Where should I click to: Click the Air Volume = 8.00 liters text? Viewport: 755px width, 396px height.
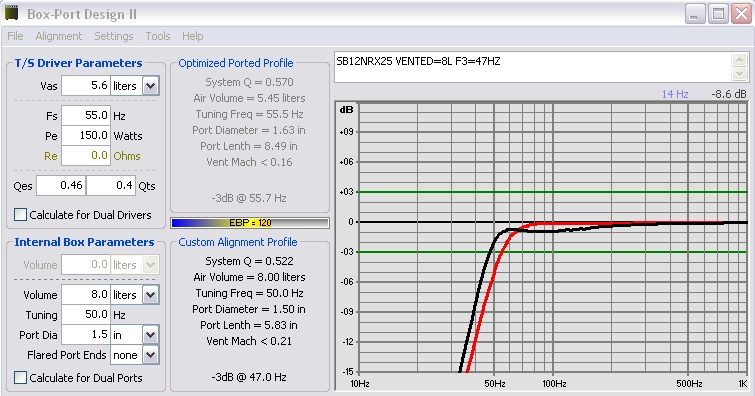tap(249, 277)
